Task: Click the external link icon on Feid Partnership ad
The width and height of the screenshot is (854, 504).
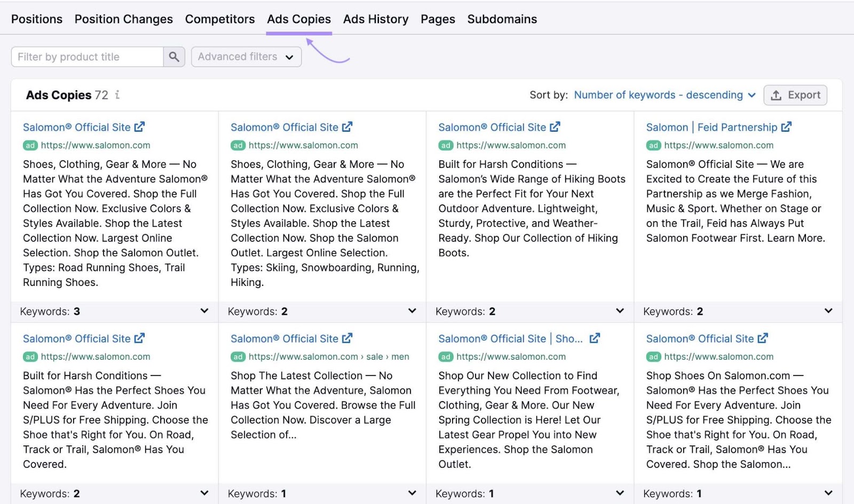Action: (x=787, y=127)
